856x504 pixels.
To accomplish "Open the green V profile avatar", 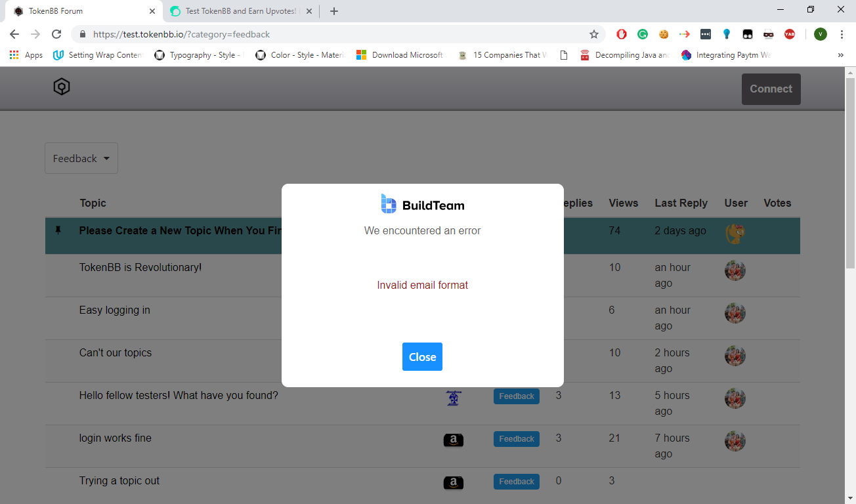I will [x=821, y=34].
